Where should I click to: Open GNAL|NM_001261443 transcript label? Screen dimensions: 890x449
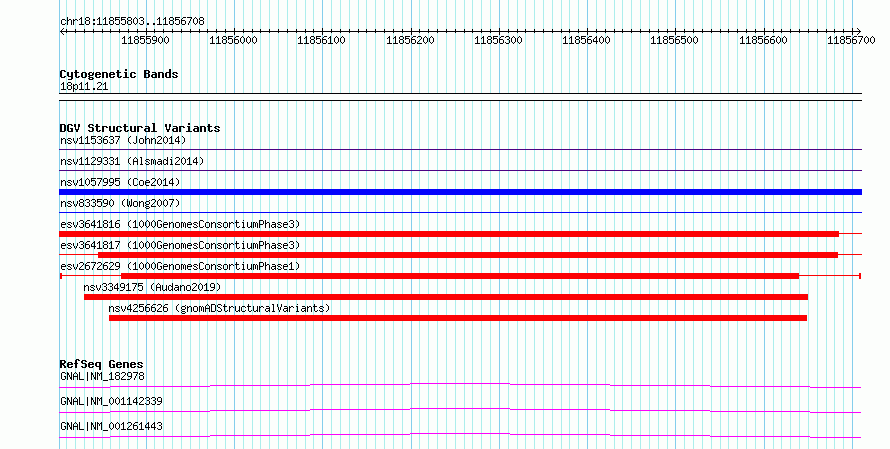click(111, 426)
